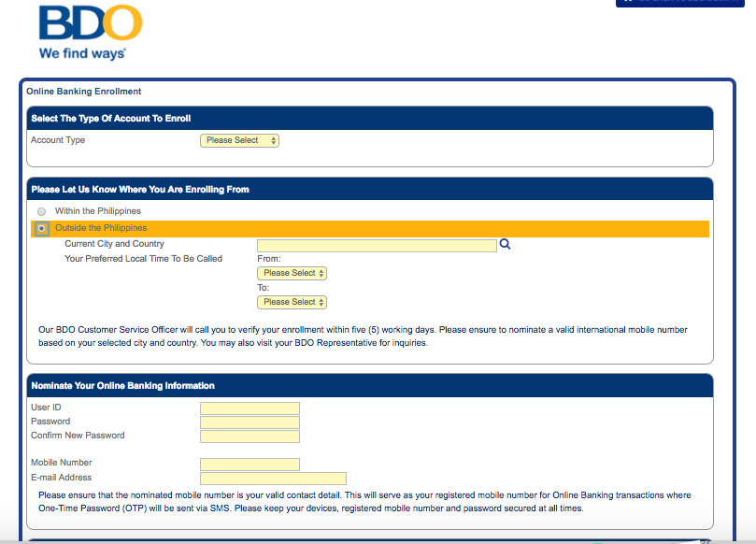Click the E-mail Address input field
Screen dimensions: 756x544
tap(271, 478)
